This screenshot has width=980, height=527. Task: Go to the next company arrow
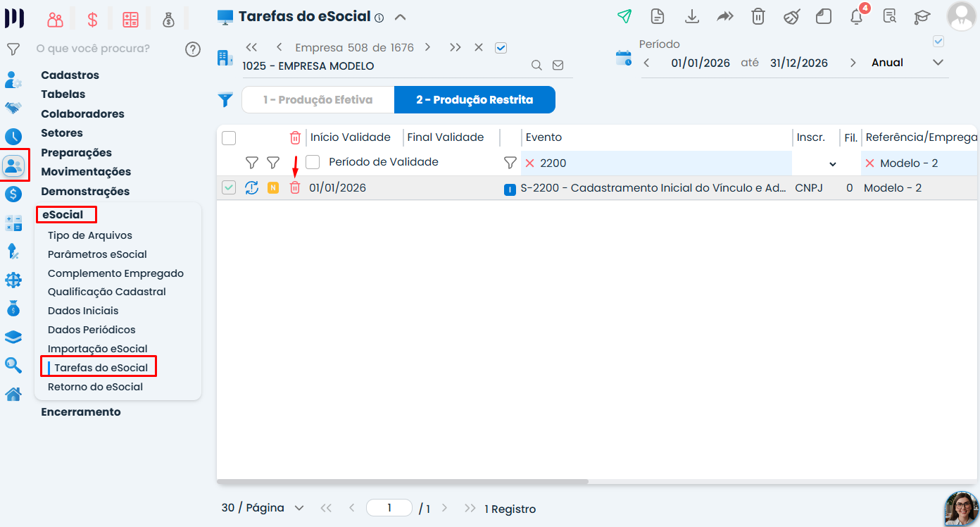coord(428,48)
